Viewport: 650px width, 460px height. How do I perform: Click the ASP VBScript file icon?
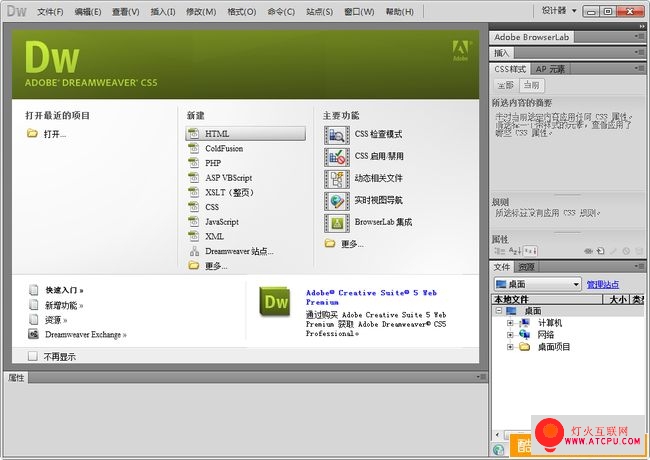click(x=193, y=178)
